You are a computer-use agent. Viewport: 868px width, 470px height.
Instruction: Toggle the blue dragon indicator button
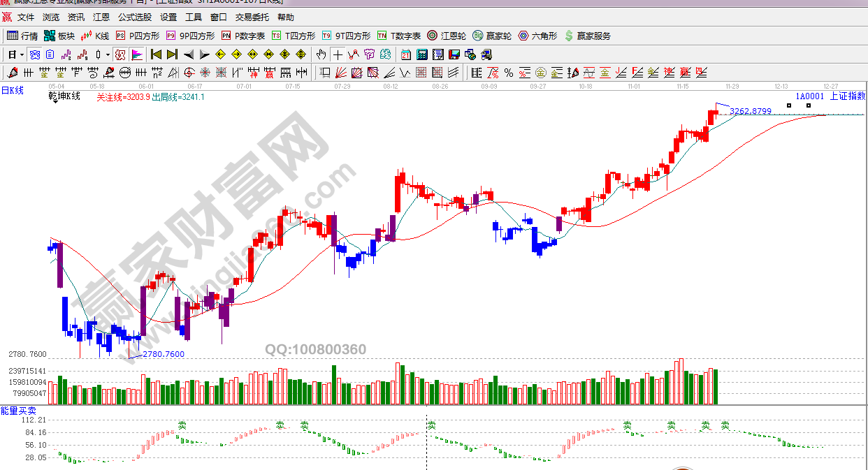point(34,54)
